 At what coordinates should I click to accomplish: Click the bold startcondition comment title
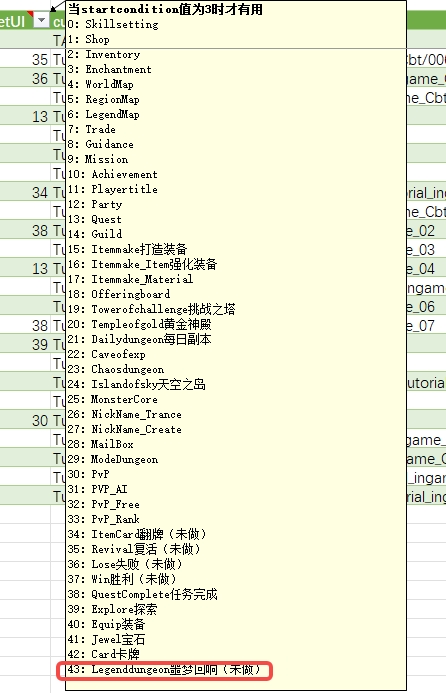point(165,9)
